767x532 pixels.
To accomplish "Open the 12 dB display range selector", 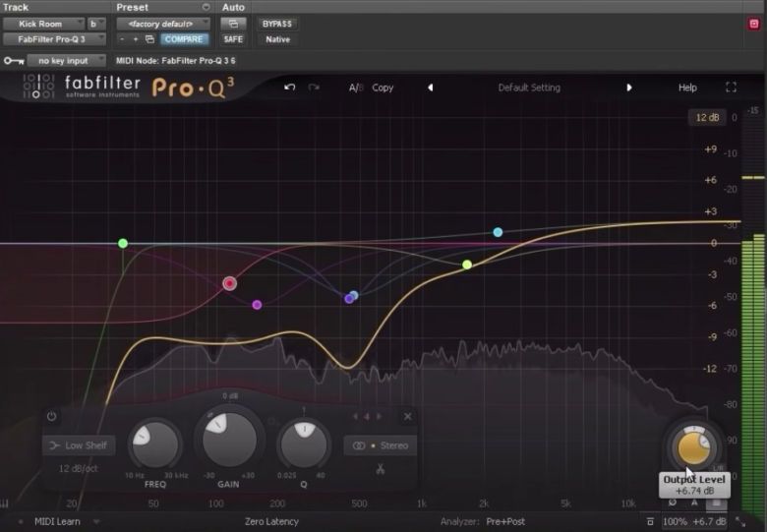I will [707, 117].
